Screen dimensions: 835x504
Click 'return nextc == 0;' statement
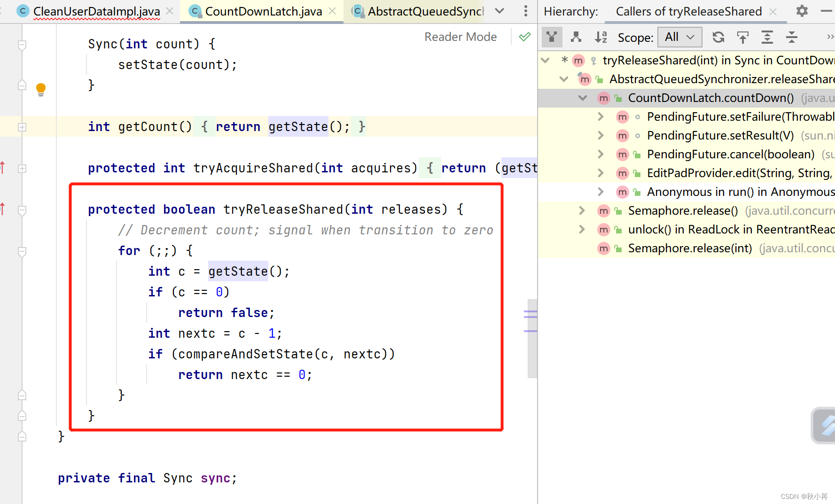click(x=245, y=375)
